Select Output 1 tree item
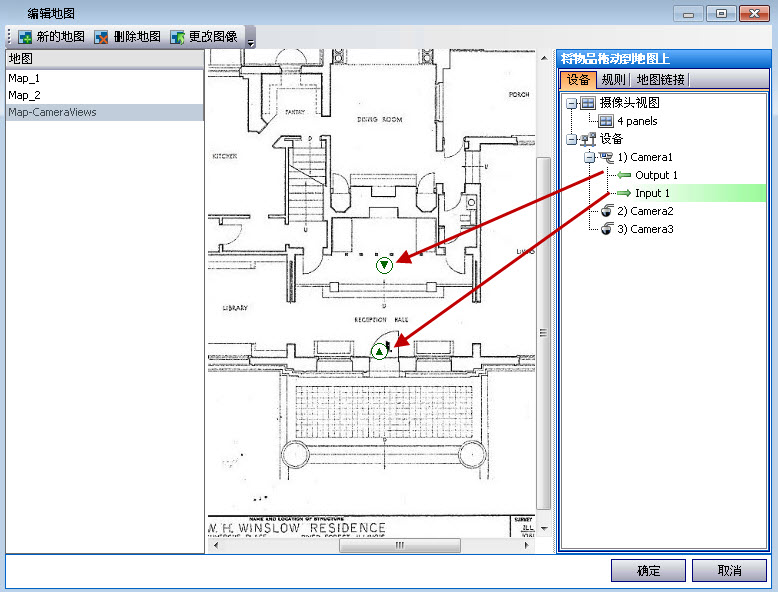 tap(656, 175)
